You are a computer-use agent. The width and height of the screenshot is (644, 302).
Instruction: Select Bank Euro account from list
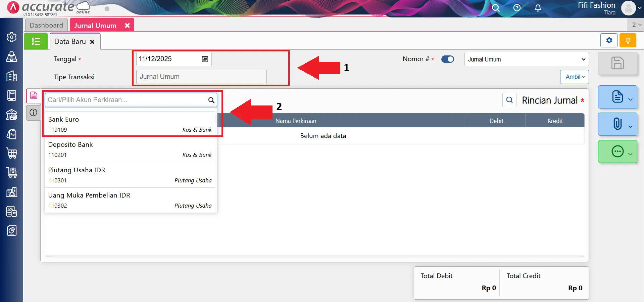click(130, 124)
